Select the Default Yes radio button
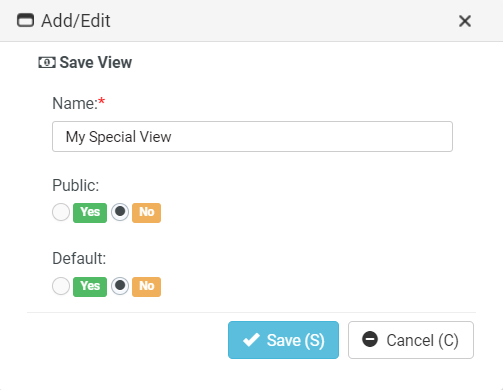Screen dimensions: 503x390 61,286
